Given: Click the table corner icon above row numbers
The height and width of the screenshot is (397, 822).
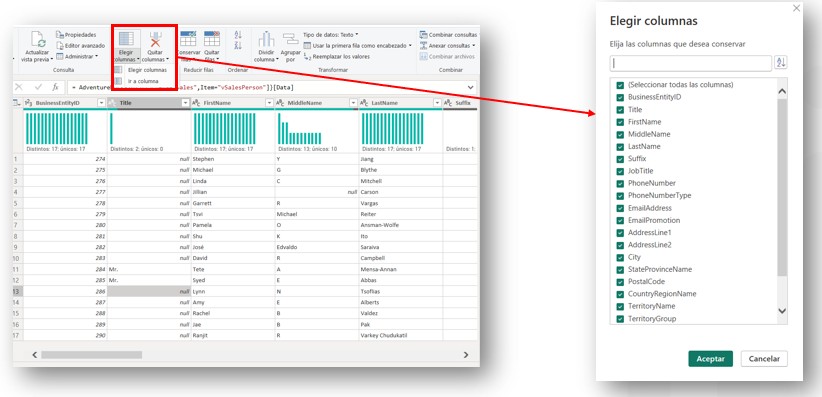Looking at the screenshot, I should pyautogui.click(x=17, y=103).
